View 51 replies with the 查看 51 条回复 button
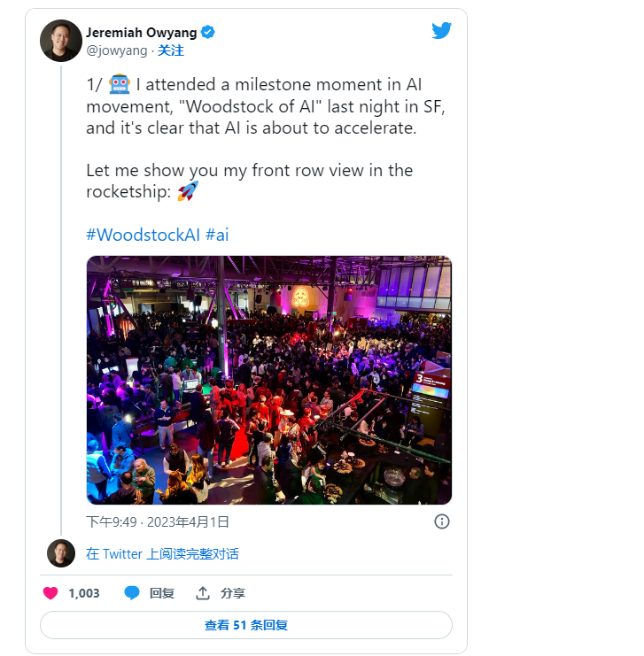The image size is (644, 656). [246, 625]
